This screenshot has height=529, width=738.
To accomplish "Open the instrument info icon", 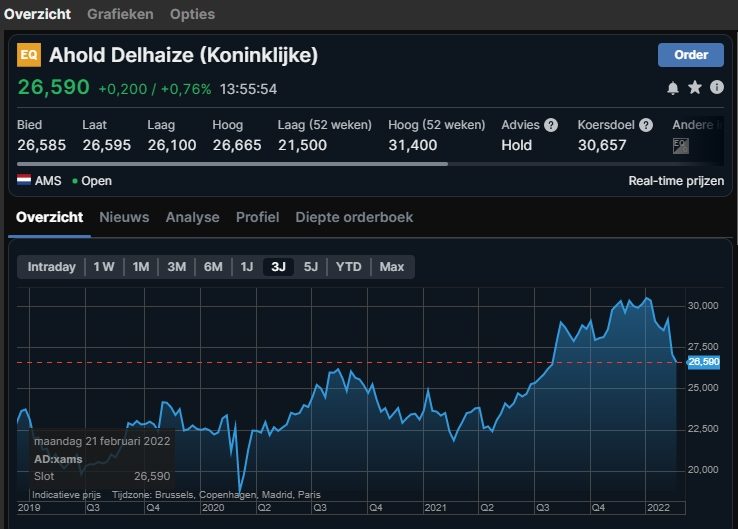I will (x=716, y=88).
